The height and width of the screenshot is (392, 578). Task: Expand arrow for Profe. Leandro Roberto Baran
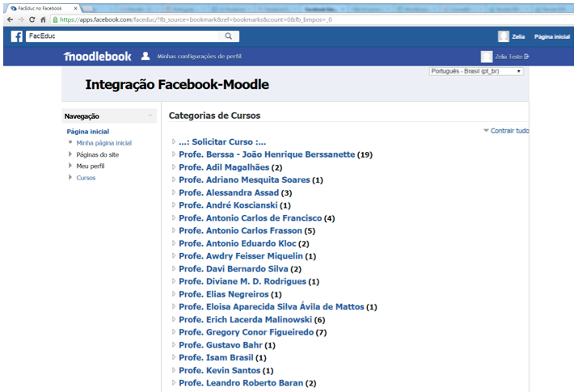(174, 382)
